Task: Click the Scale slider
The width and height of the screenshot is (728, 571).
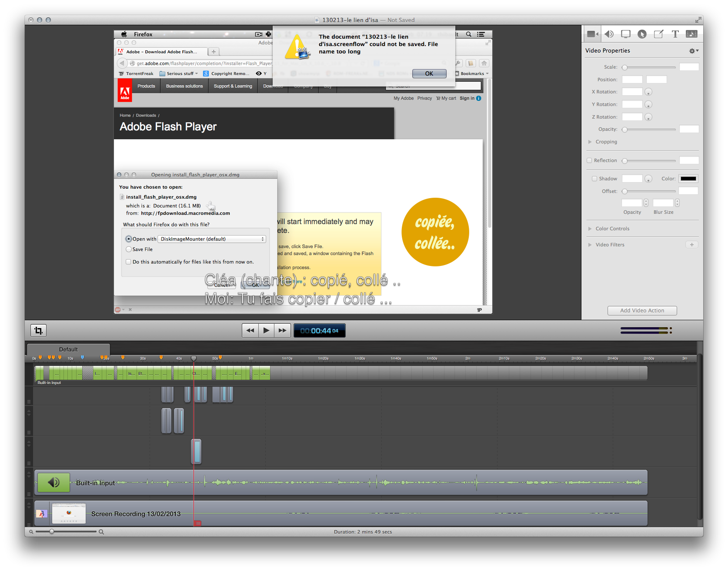Action: (x=650, y=67)
